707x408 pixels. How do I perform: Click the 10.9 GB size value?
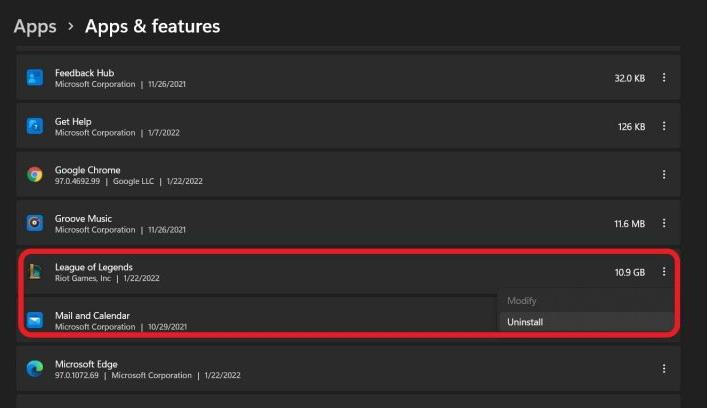point(630,273)
